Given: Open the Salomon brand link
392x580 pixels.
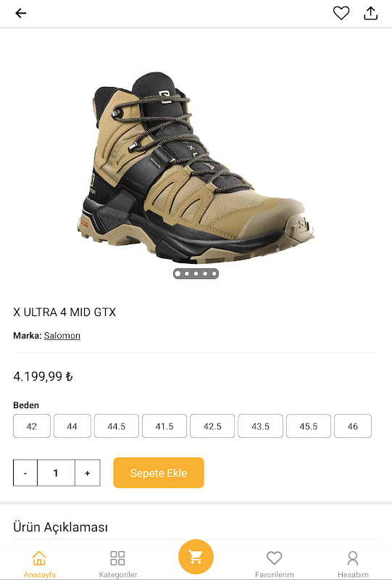Looking at the screenshot, I should (62, 336).
